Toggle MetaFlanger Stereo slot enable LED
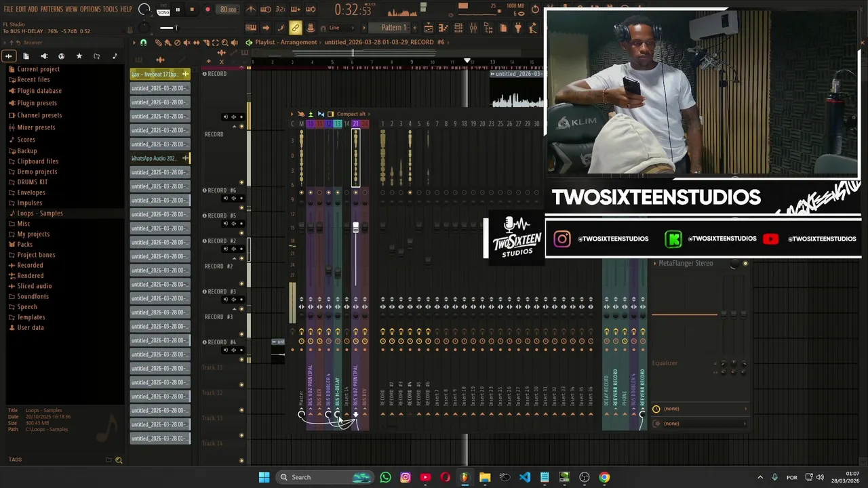This screenshot has width=868, height=488. pyautogui.click(x=745, y=263)
